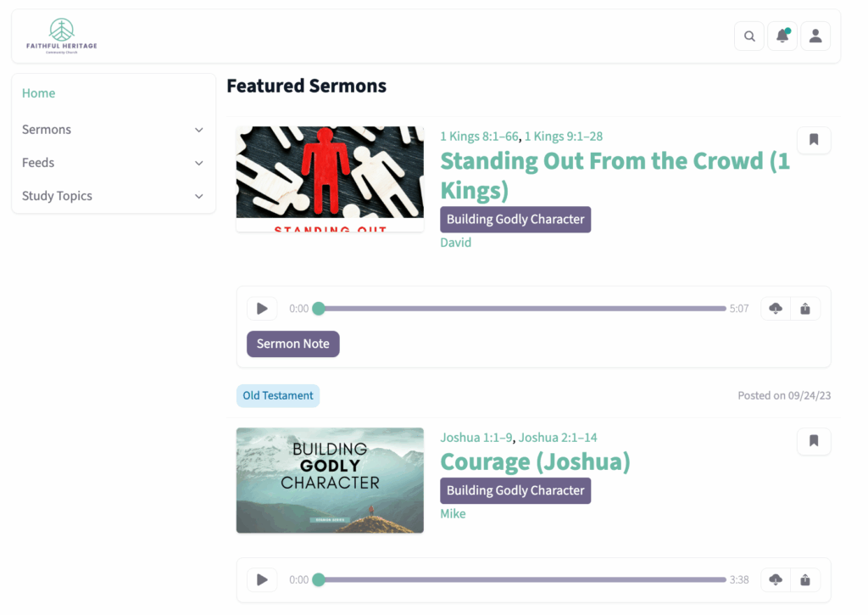This screenshot has width=868, height=615.
Task: Open the Building Godly Character mountain thumbnail
Action: (330, 480)
